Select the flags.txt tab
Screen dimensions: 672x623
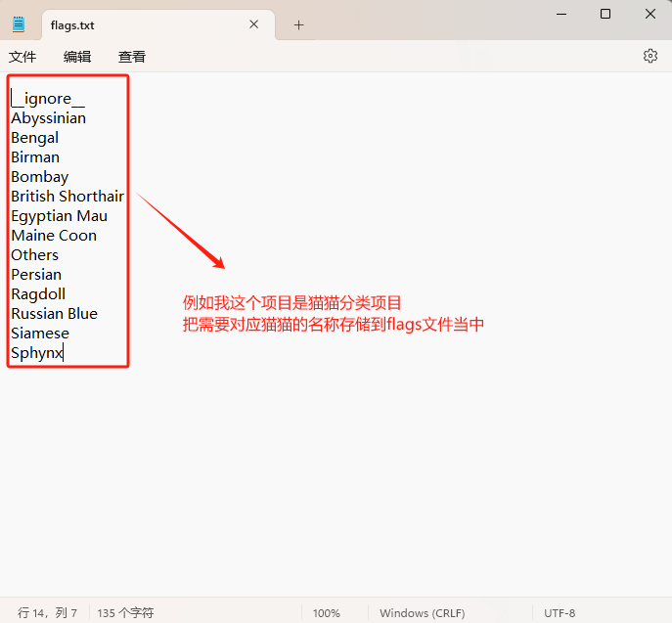[x=158, y=25]
